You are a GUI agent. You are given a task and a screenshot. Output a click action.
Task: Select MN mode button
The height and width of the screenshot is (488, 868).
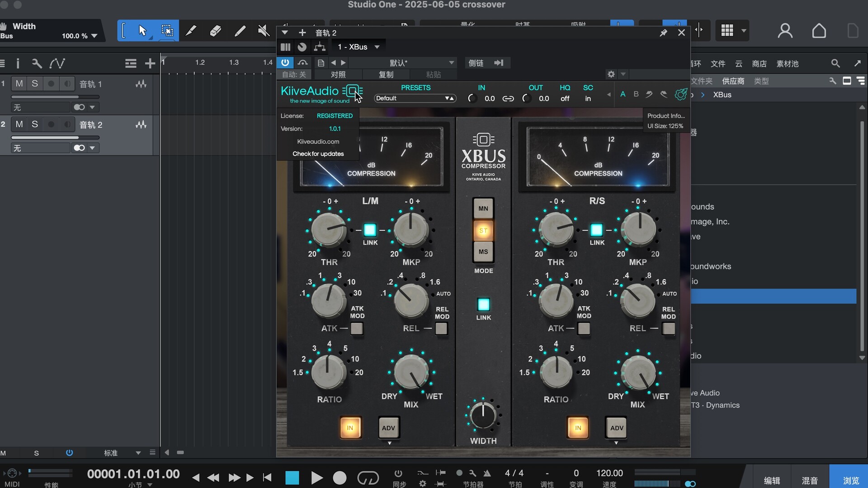click(x=483, y=208)
